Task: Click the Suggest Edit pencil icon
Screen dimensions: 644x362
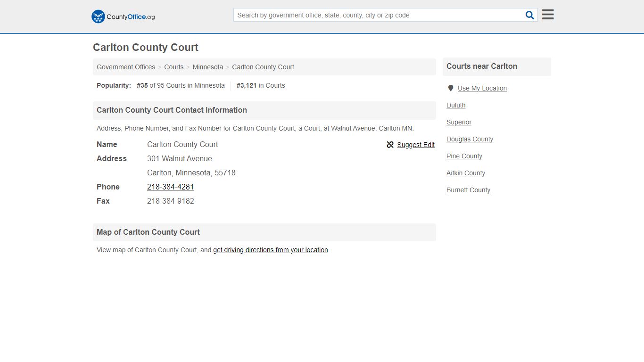Action: 390,145
